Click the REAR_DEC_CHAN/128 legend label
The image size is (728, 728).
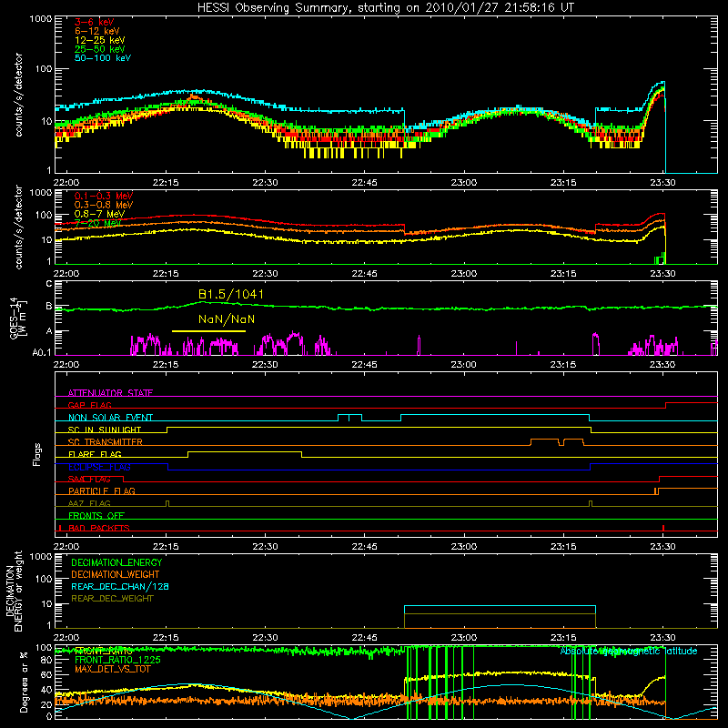(x=120, y=586)
